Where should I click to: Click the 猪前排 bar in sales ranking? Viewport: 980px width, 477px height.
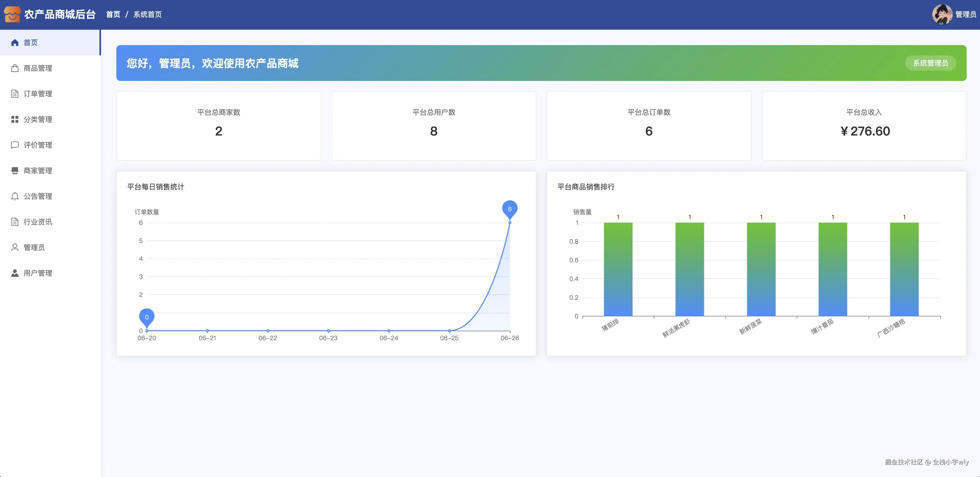click(x=618, y=269)
